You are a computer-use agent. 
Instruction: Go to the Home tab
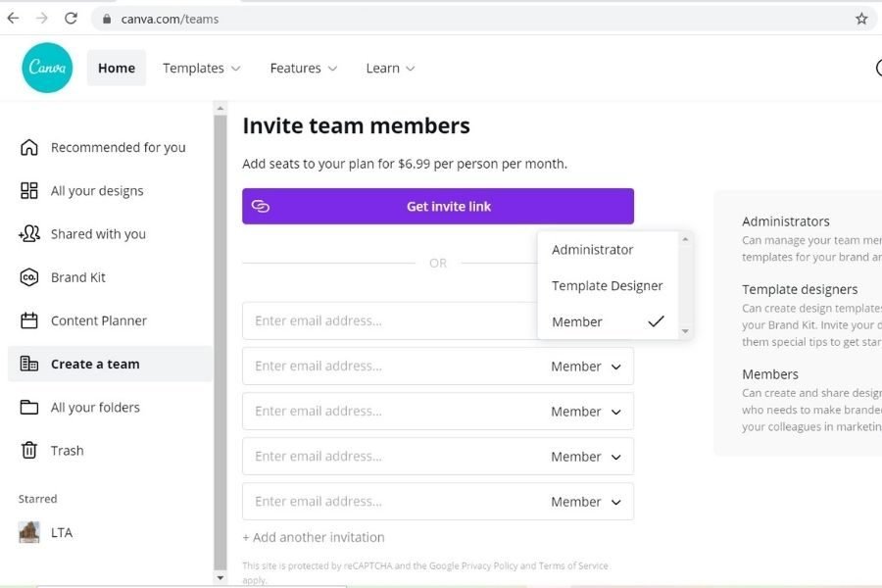click(117, 68)
